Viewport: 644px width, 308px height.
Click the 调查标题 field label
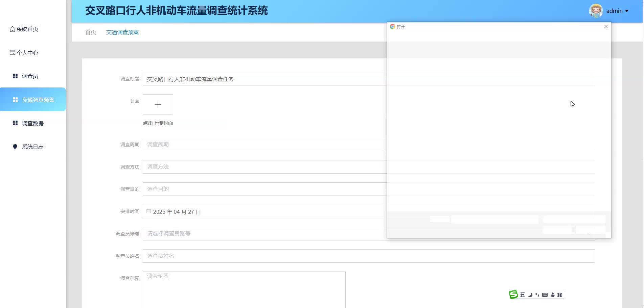130,79
